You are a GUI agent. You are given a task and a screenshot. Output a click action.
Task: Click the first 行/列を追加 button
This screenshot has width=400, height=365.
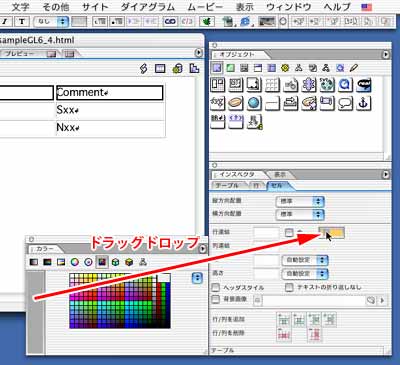[x=284, y=319]
